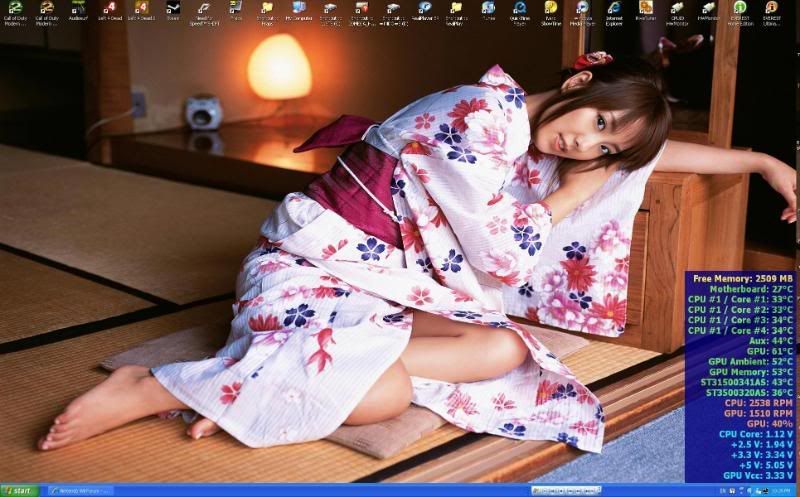The image size is (800, 497).
Task: Launch the Audiosurf desktop shortcut
Action: click(78, 11)
